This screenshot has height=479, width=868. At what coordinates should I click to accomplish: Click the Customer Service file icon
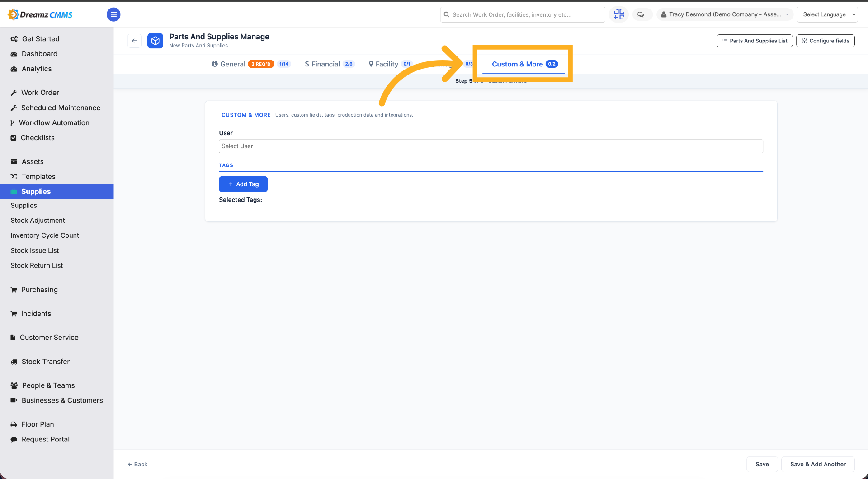pos(13,338)
